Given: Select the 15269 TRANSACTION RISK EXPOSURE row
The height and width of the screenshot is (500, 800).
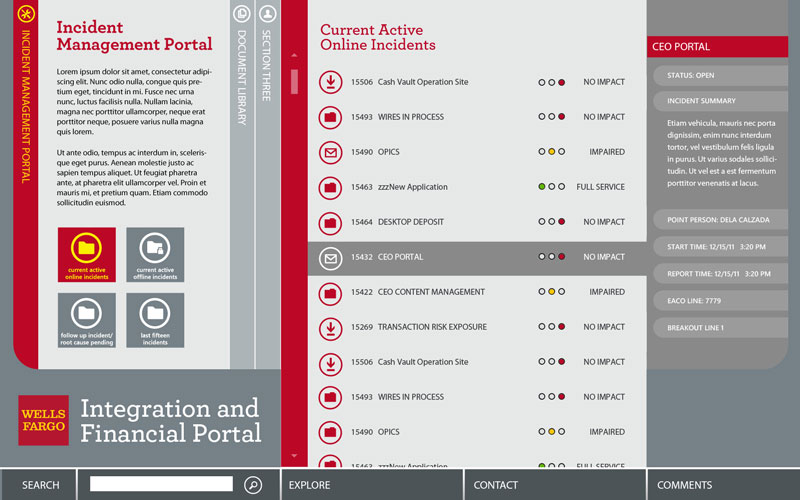Looking at the screenshot, I should 477,328.
